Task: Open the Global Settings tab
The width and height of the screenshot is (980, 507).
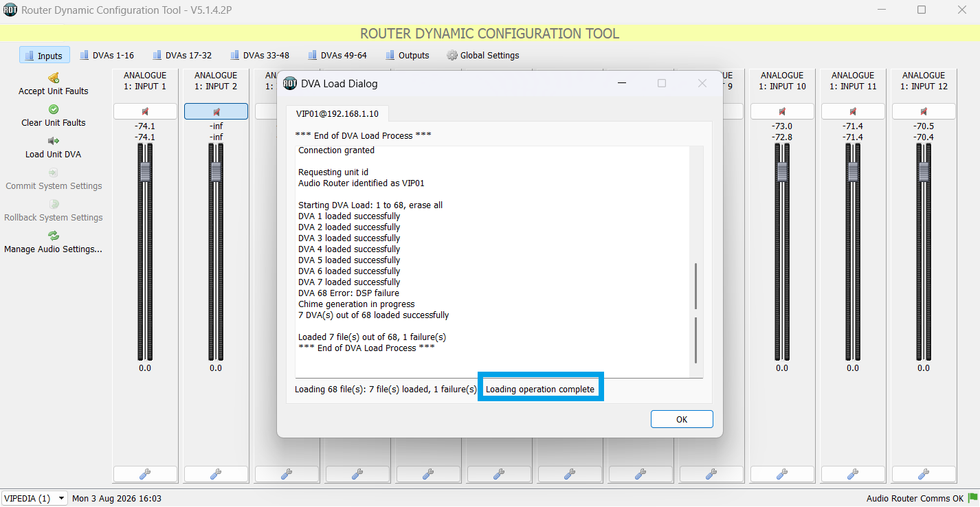Action: point(483,56)
